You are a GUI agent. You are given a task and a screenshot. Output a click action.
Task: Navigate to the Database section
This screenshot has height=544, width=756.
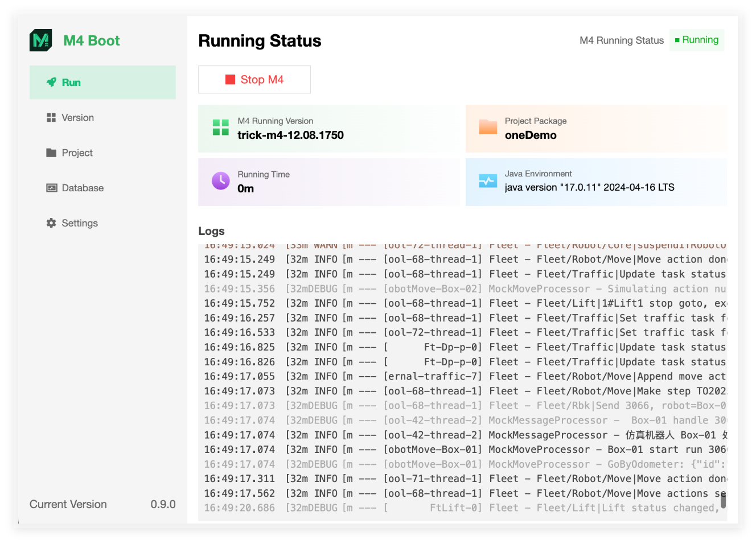click(x=83, y=188)
